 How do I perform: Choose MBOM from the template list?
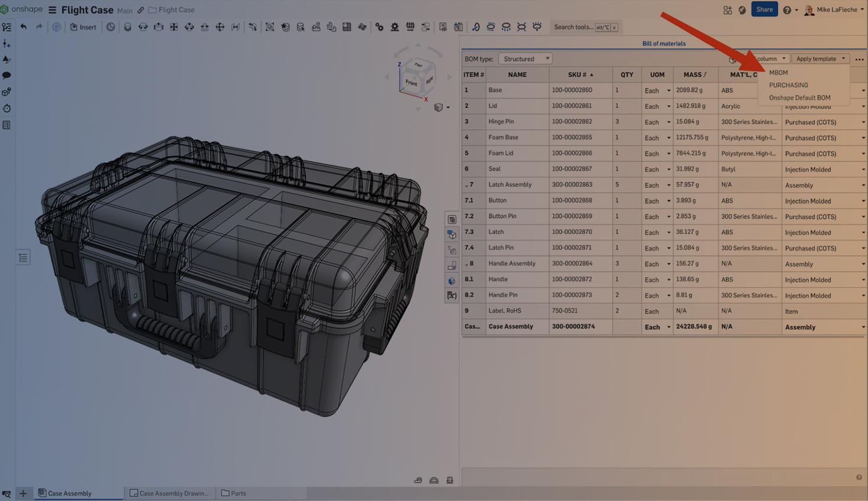(x=778, y=73)
